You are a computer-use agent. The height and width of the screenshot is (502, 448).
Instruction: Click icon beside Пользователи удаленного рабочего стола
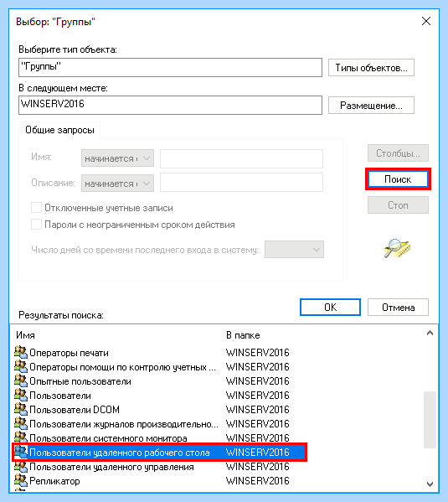click(x=21, y=452)
